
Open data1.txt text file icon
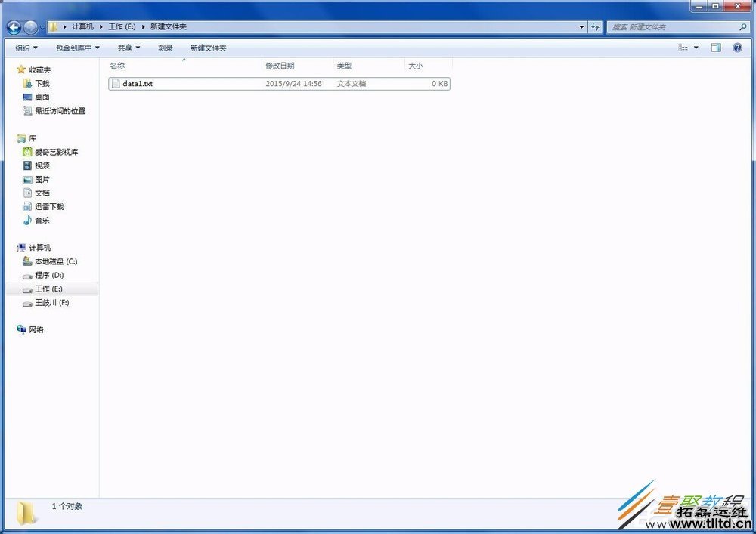115,84
